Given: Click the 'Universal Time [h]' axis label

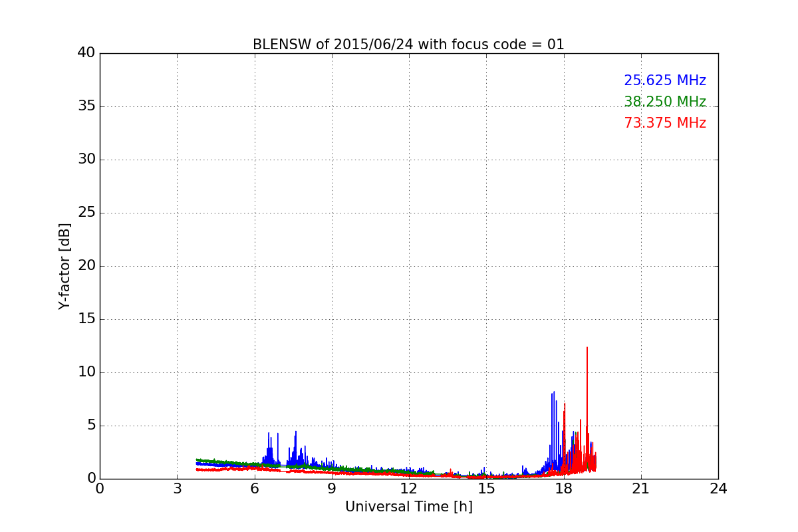Looking at the screenshot, I should 409,507.
